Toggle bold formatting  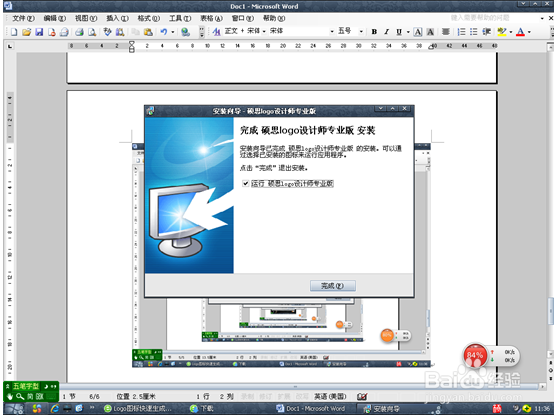(374, 32)
